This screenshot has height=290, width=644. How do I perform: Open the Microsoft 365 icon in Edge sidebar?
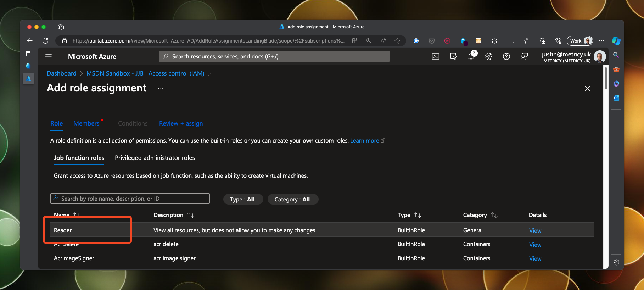[x=616, y=84]
